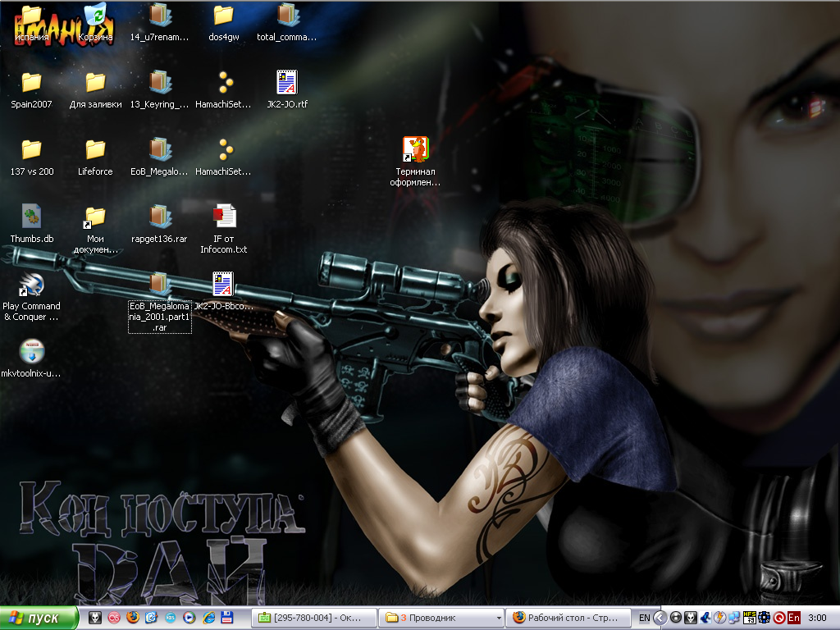Expand hidden tray icons arrow
The height and width of the screenshot is (630, 840).
(x=660, y=618)
